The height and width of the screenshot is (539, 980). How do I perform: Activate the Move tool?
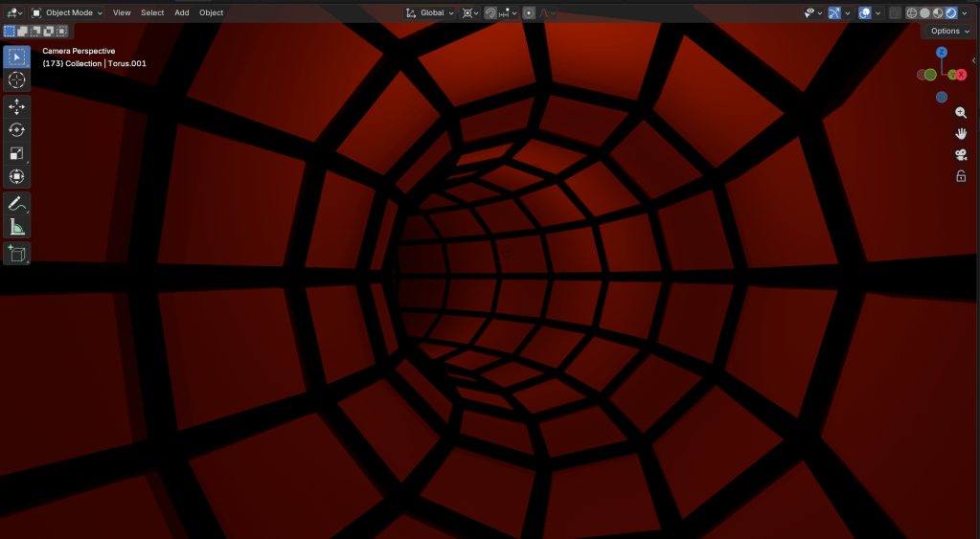tap(16, 106)
